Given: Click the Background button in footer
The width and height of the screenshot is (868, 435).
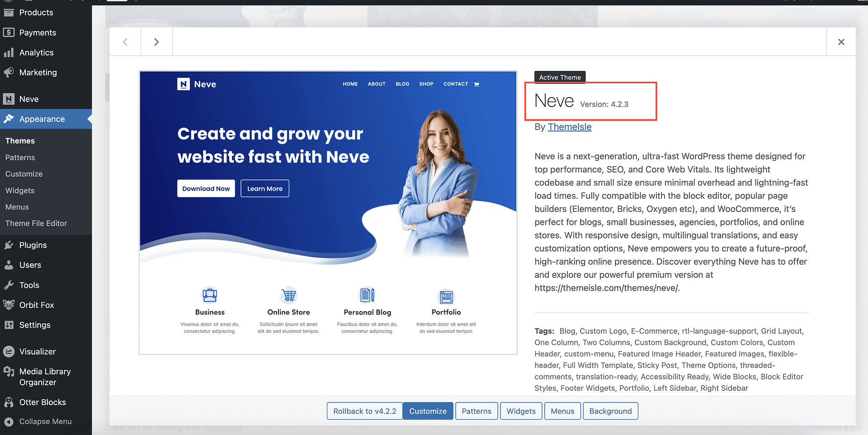Looking at the screenshot, I should click(x=610, y=411).
